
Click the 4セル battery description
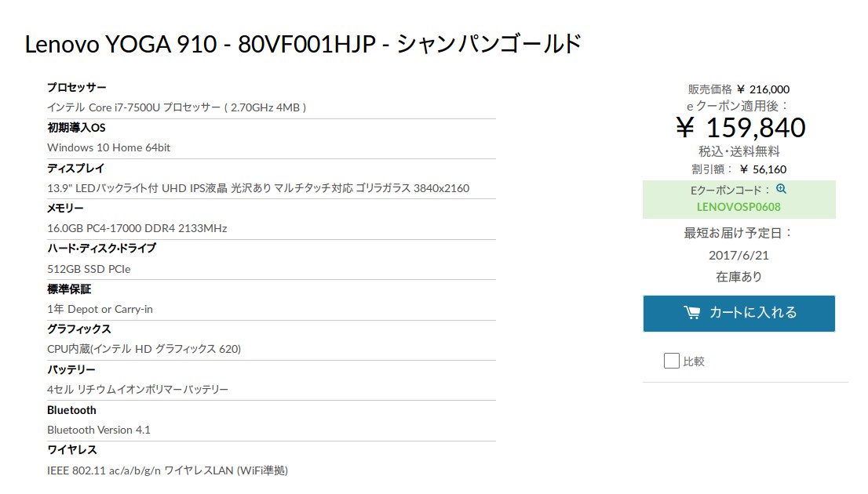(137, 390)
